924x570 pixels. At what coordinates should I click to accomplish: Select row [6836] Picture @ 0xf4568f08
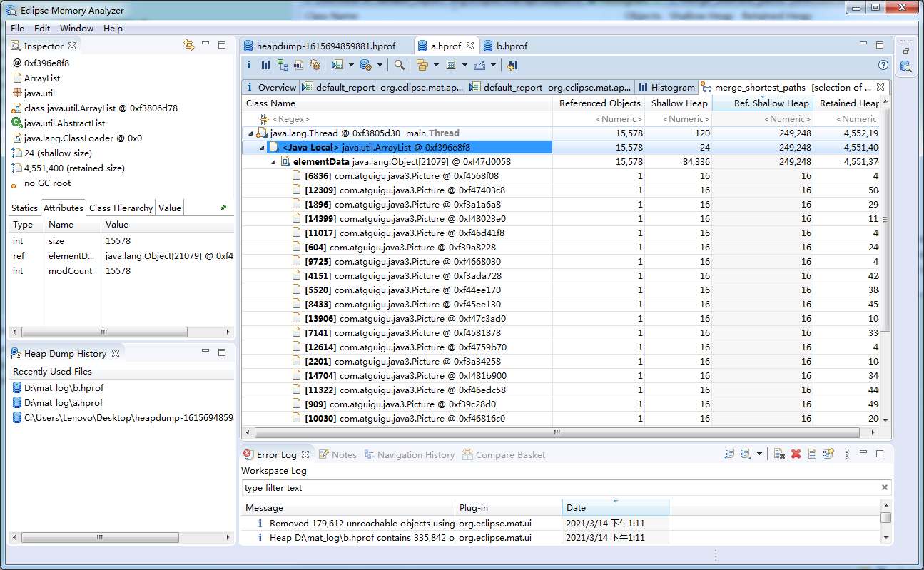tap(396, 176)
